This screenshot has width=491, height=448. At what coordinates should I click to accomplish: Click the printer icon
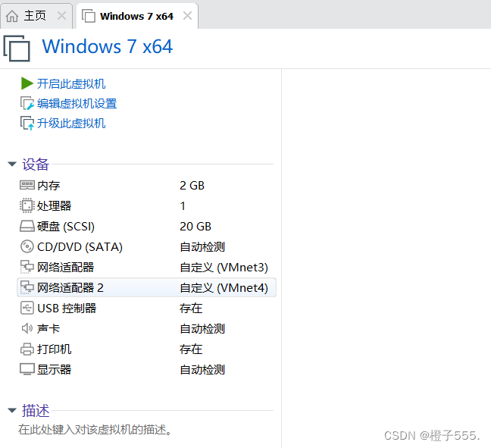coord(27,349)
